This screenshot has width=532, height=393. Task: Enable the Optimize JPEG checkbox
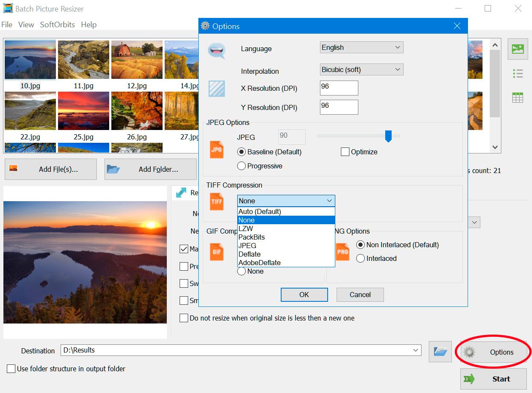pyautogui.click(x=345, y=152)
